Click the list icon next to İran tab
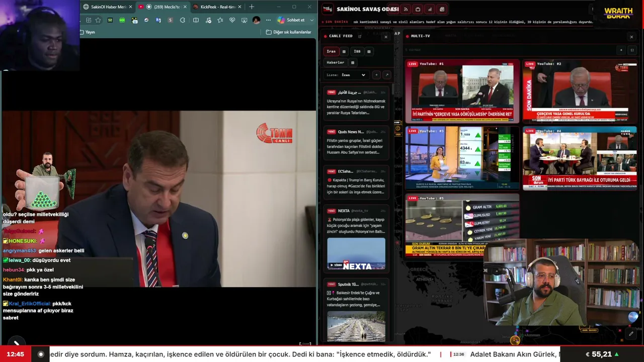This screenshot has width=644, height=362. [x=344, y=51]
